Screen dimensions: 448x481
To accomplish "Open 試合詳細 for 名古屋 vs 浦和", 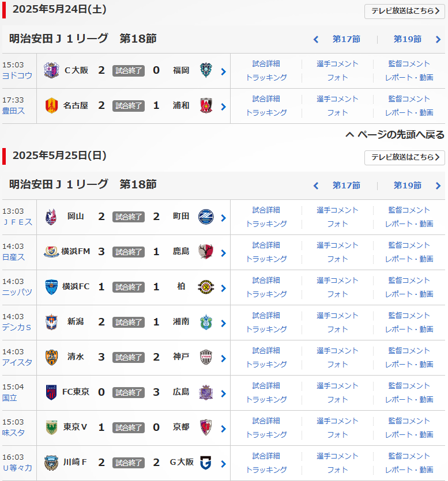I will pyautogui.click(x=266, y=99).
